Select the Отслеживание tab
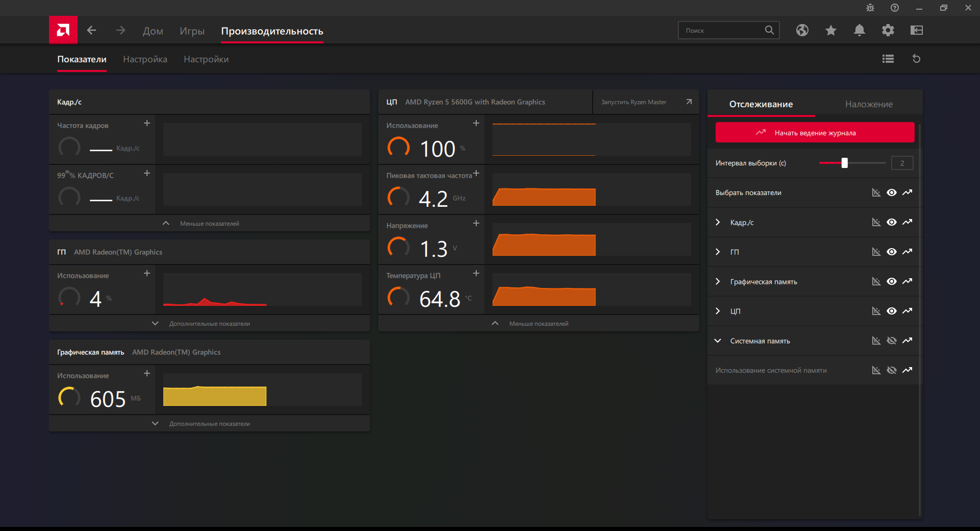The height and width of the screenshot is (531, 980). click(761, 104)
